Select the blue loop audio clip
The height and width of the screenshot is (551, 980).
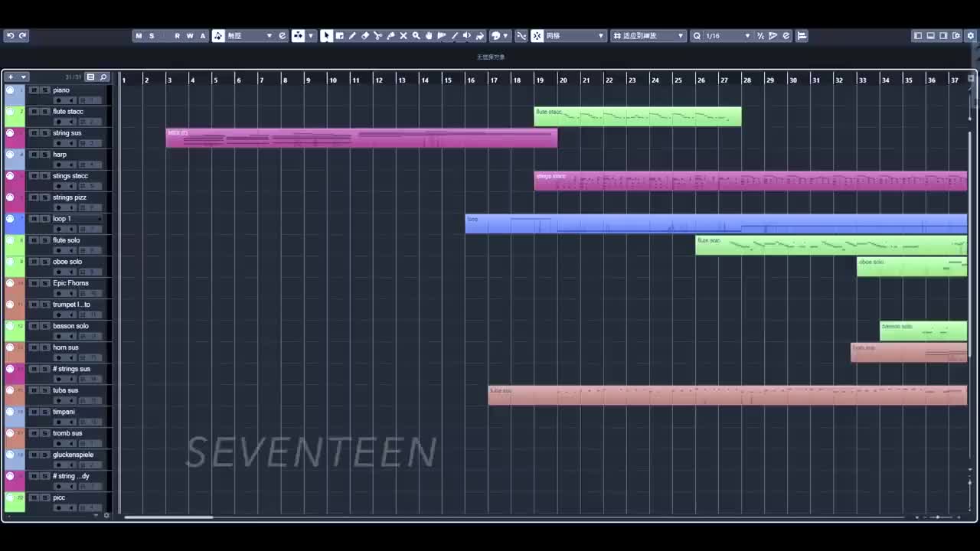[x=716, y=223]
